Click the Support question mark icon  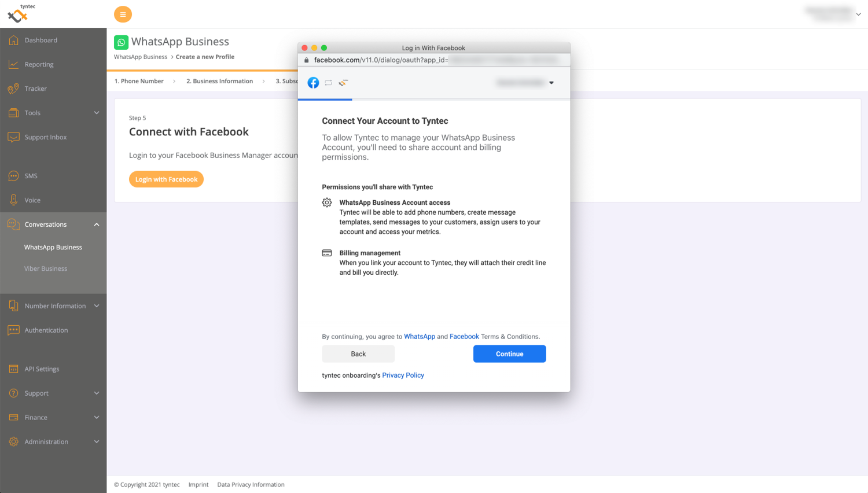coord(13,393)
